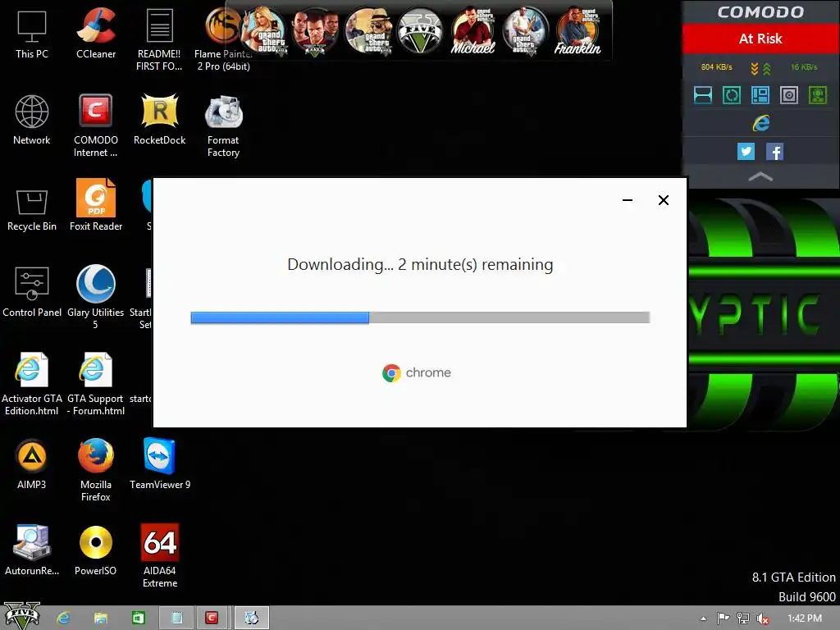
Task: Launch PowerISO from the desktop
Action: 96,550
